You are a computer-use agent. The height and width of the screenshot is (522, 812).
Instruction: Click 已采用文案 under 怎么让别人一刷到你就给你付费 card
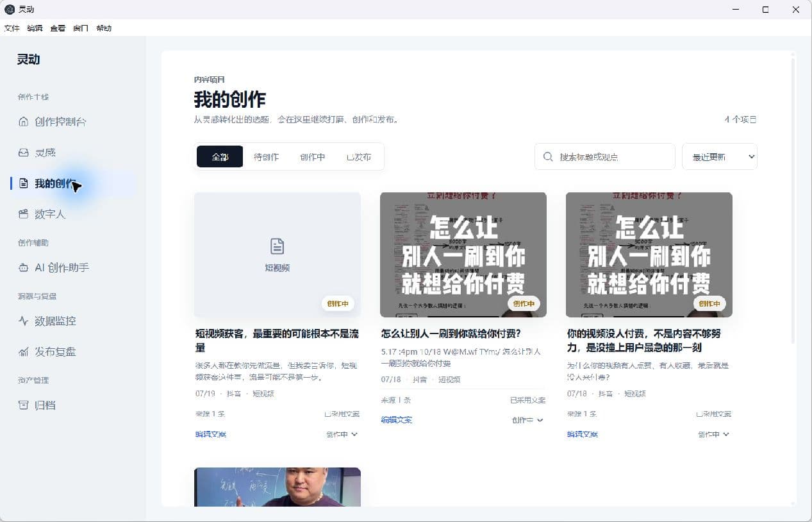(x=528, y=400)
